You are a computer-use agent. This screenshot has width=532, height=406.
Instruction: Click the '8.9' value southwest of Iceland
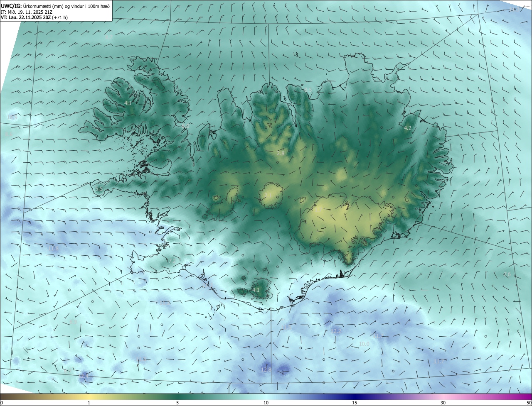coord(74,322)
